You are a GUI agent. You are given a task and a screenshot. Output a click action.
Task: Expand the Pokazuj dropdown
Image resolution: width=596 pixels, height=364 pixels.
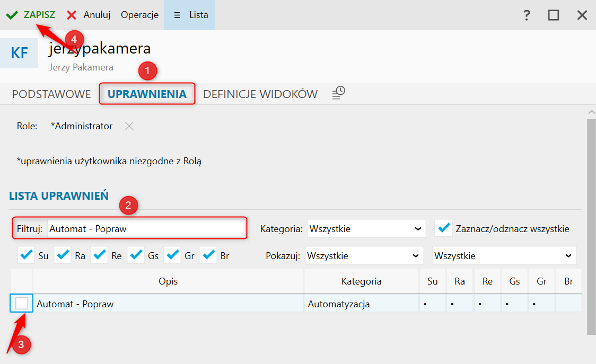364,256
